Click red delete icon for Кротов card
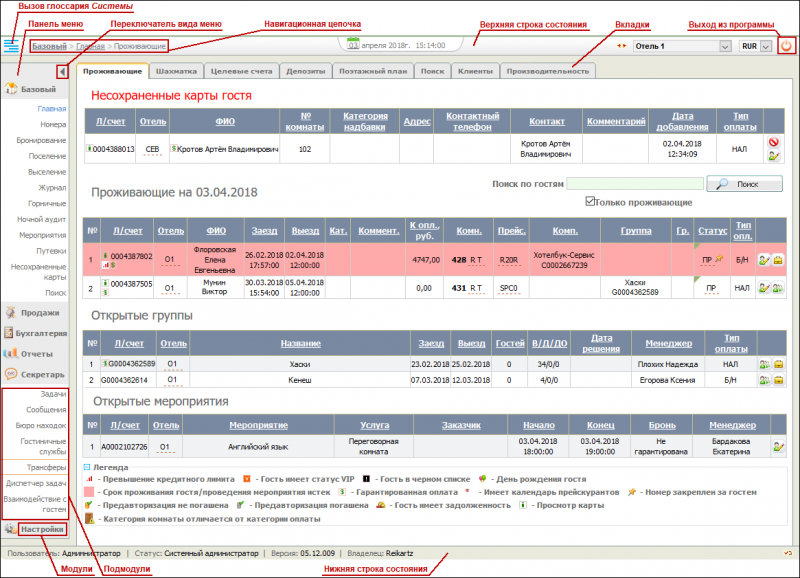This screenshot has height=578, width=800. tap(773, 142)
